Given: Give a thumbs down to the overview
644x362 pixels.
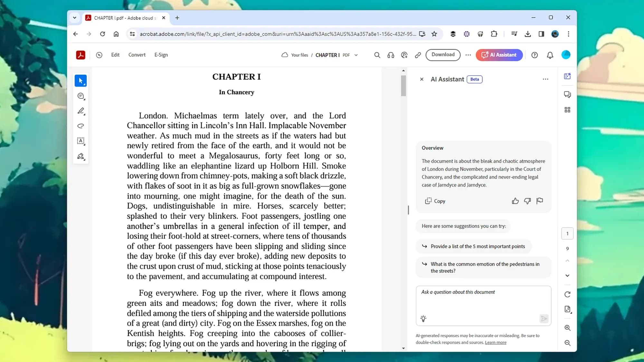Looking at the screenshot, I should coord(527,201).
